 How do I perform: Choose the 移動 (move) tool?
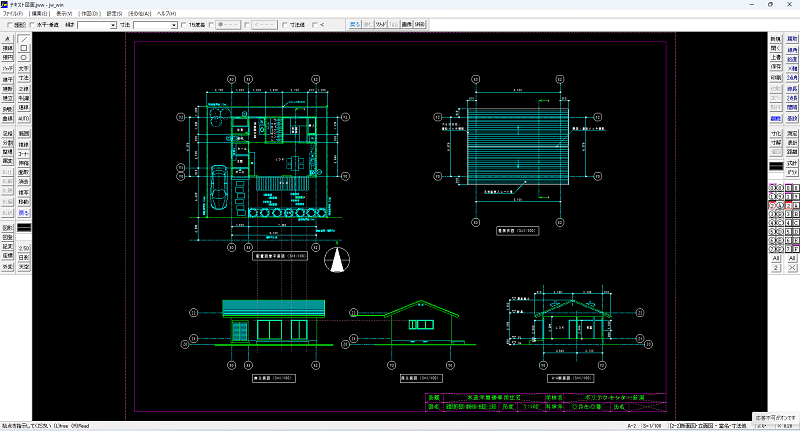click(23, 202)
